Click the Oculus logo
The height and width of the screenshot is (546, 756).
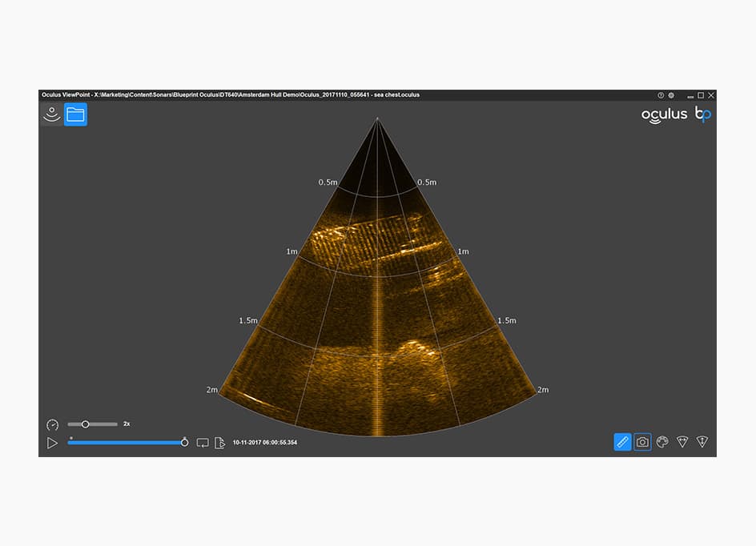click(x=664, y=114)
